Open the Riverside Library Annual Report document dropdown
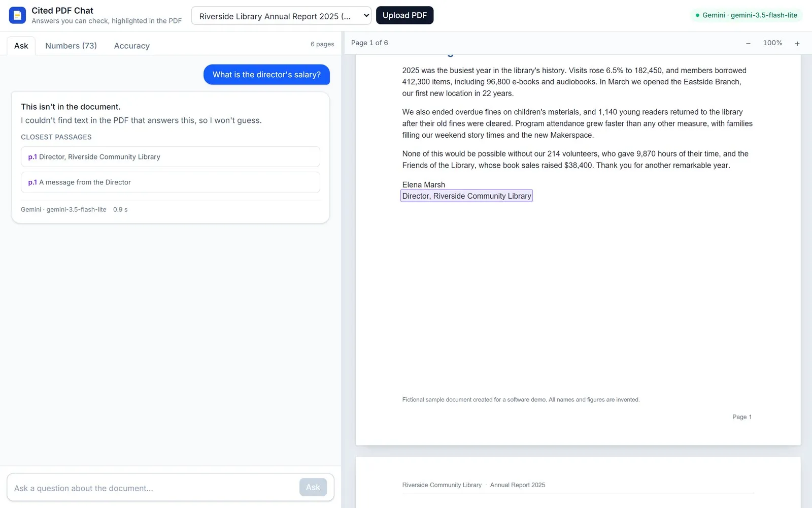The image size is (812, 508). click(x=281, y=16)
